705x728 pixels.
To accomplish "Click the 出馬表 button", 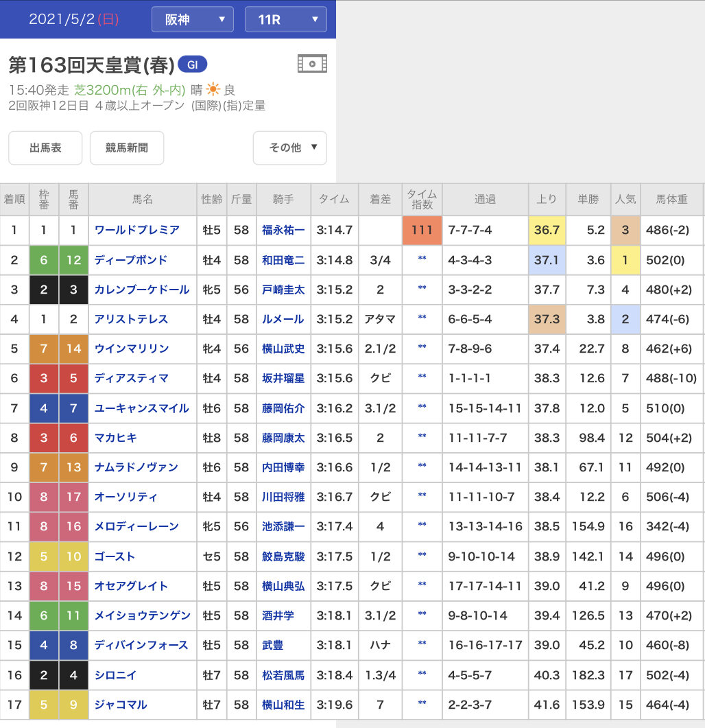I will click(x=45, y=148).
